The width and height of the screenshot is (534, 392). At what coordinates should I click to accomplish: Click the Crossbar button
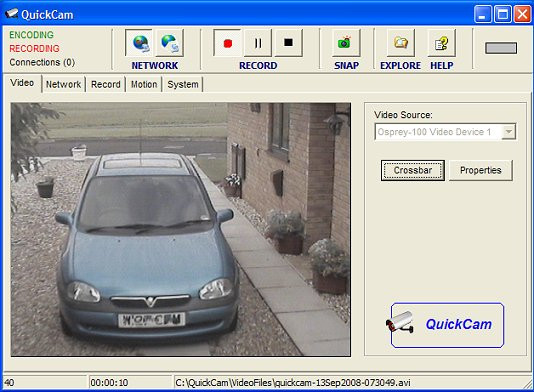point(413,170)
